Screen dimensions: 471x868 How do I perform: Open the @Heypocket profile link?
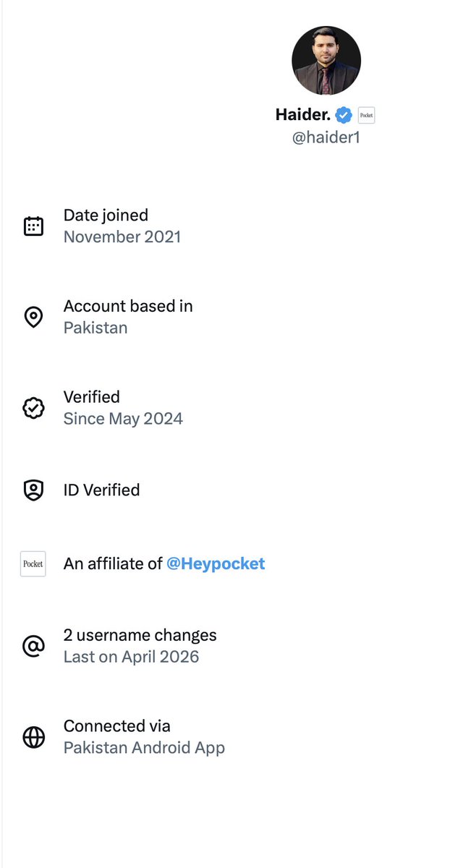[216, 563]
